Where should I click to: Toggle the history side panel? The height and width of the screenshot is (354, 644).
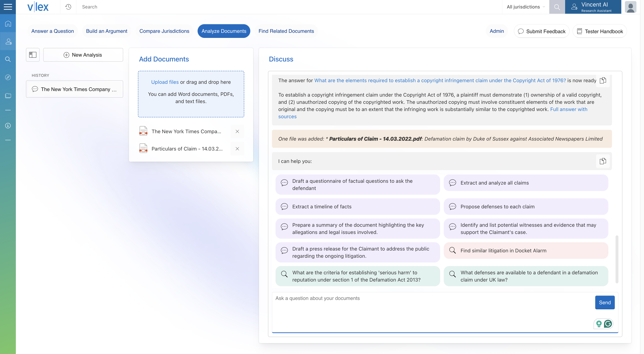click(33, 55)
